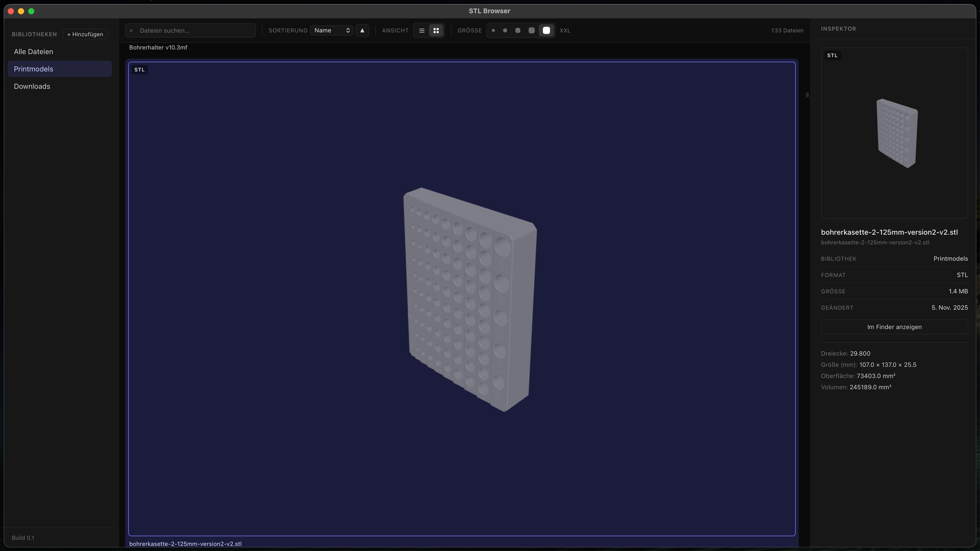980x551 pixels.
Task: Switch to list view layout
Action: click(x=421, y=31)
